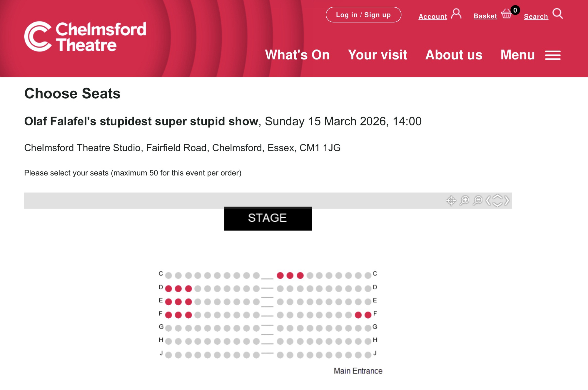Open the basket icon

506,14
